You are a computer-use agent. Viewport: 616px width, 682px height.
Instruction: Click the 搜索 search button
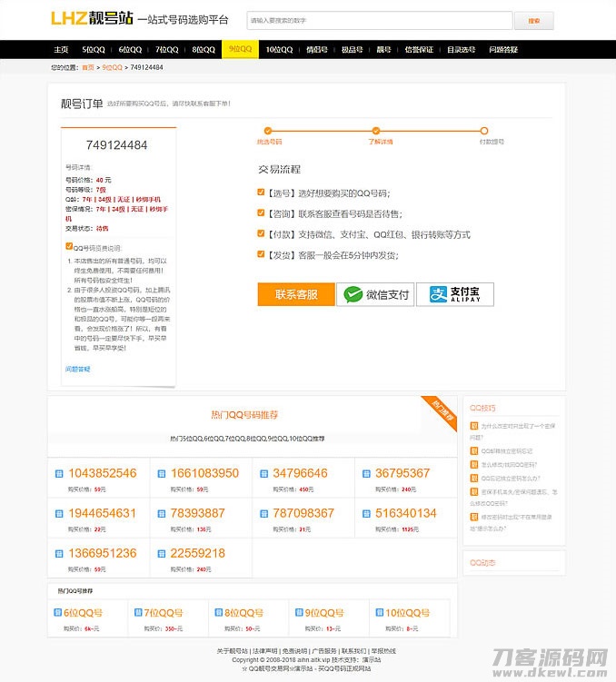pyautogui.click(x=533, y=21)
